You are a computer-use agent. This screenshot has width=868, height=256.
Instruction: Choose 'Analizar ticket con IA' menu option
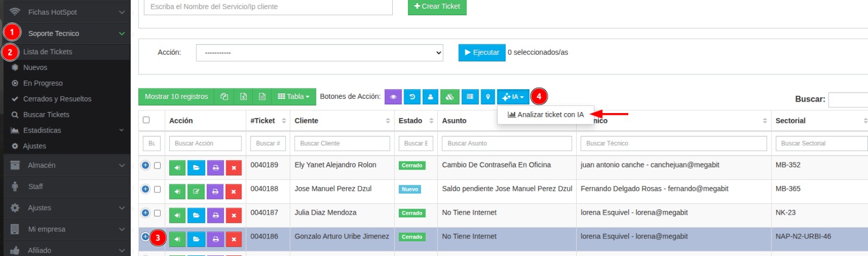(x=546, y=115)
